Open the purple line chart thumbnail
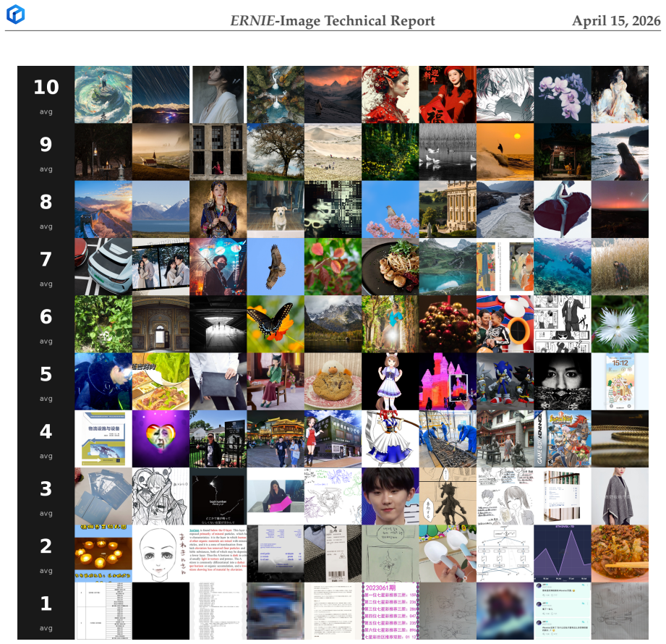Viewport: 666px width, 644px height. (563, 554)
